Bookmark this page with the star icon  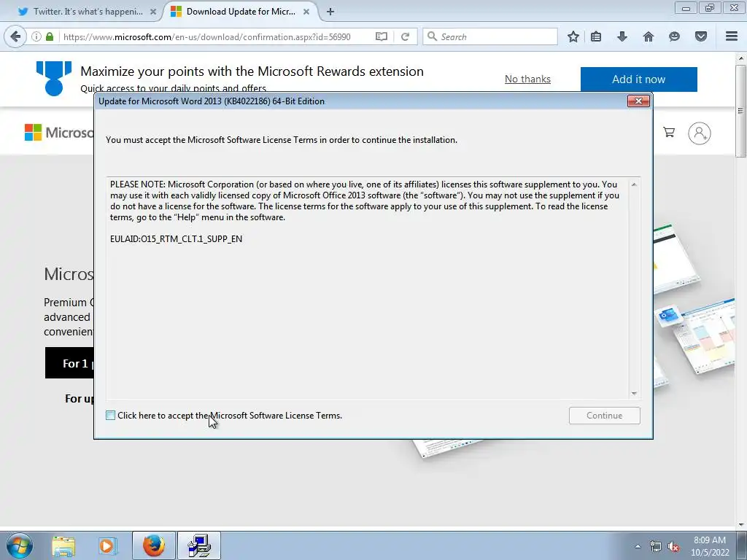click(x=573, y=36)
